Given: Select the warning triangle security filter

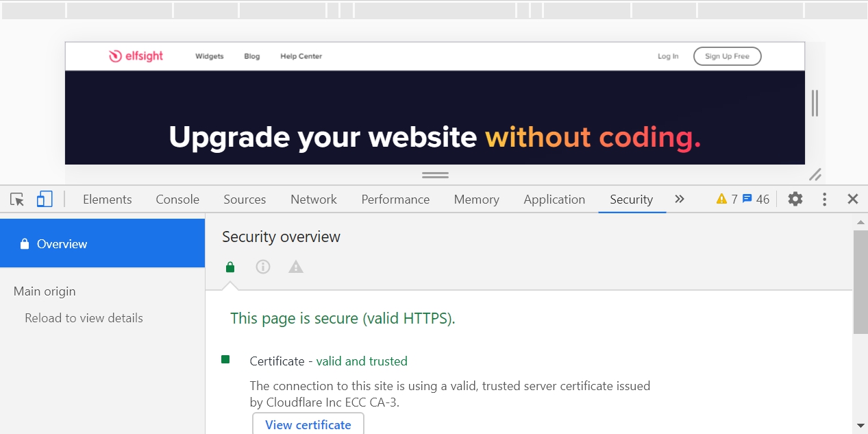Looking at the screenshot, I should [x=295, y=267].
